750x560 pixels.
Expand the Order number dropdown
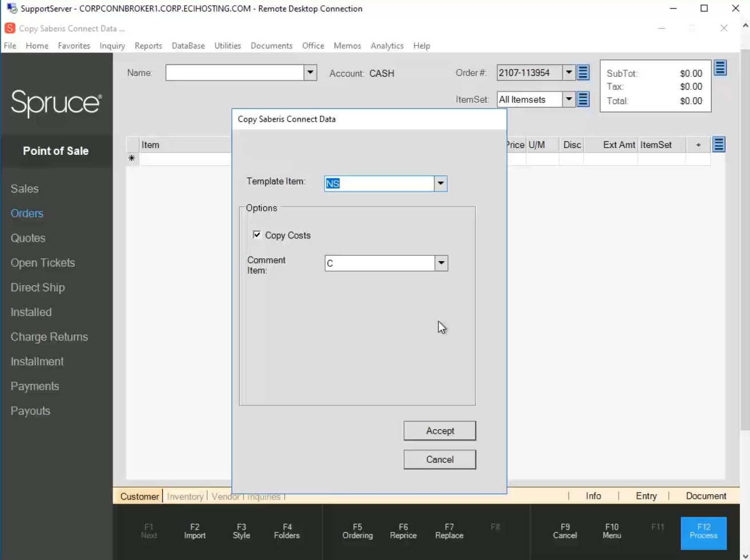pyautogui.click(x=569, y=73)
